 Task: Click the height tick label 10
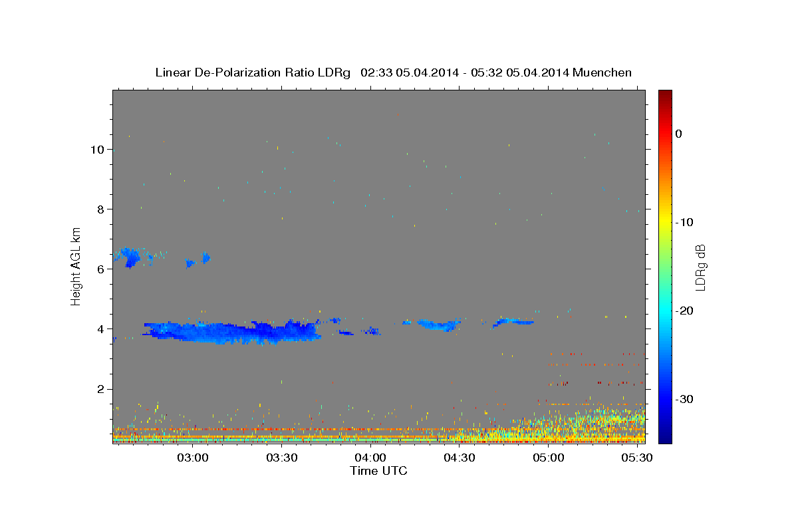[x=96, y=150]
